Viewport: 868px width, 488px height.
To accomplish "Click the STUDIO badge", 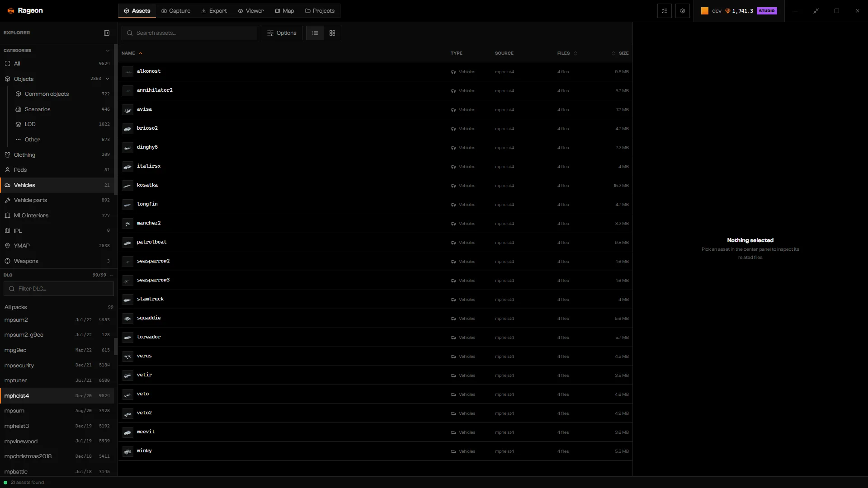I will (x=767, y=11).
